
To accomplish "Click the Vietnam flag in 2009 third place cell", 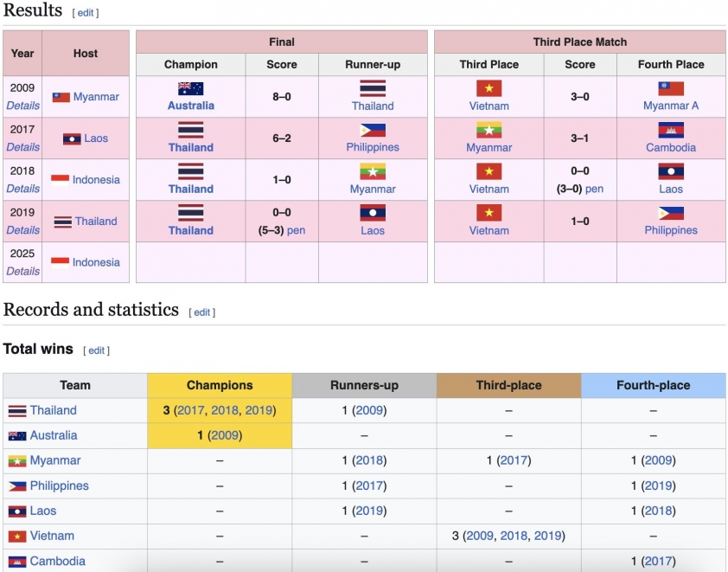I will point(489,88).
